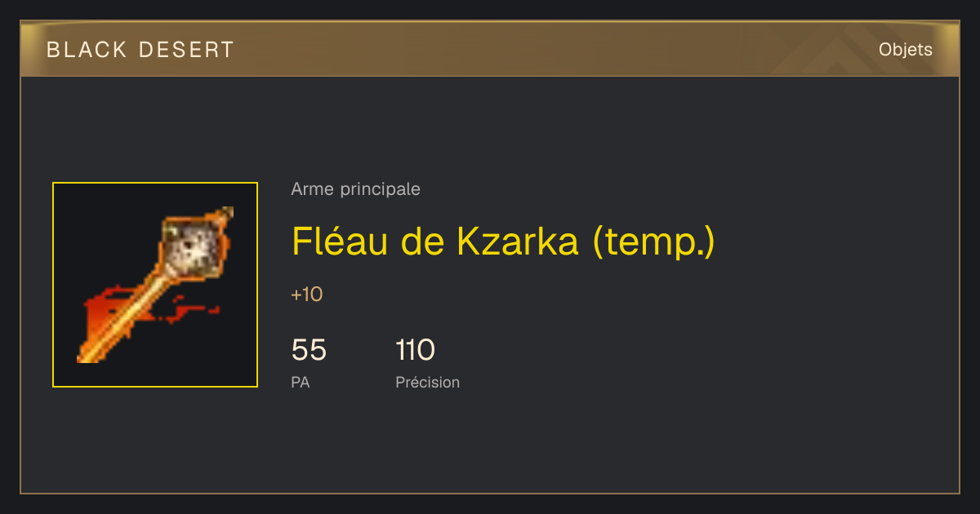Viewport: 980px width, 514px height.
Task: Click the BLACK DESERT header title
Action: 140,50
